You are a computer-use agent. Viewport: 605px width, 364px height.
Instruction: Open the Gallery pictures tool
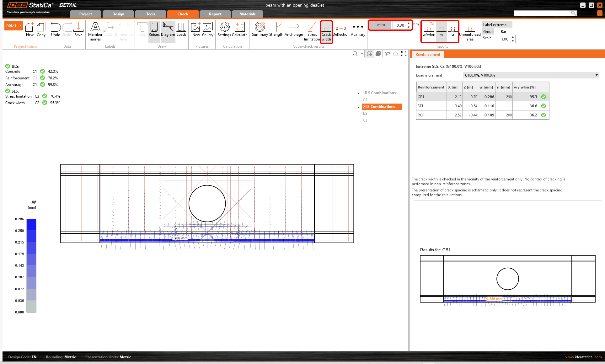(x=207, y=29)
